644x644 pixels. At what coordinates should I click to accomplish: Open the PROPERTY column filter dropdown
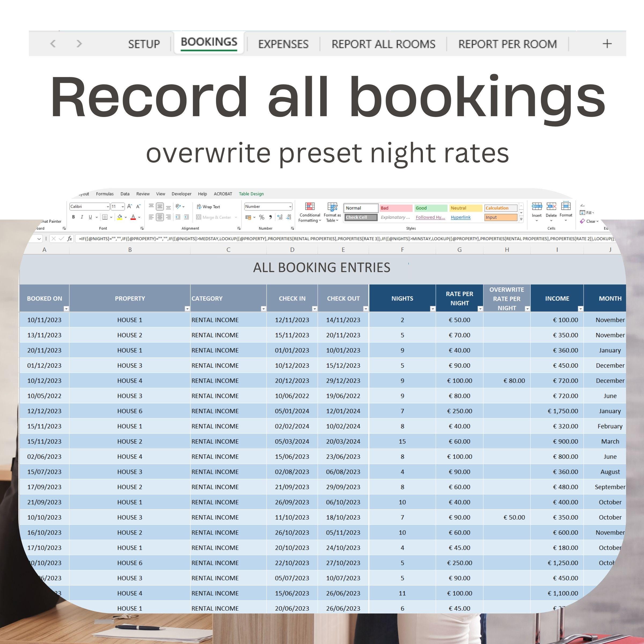coord(187,309)
